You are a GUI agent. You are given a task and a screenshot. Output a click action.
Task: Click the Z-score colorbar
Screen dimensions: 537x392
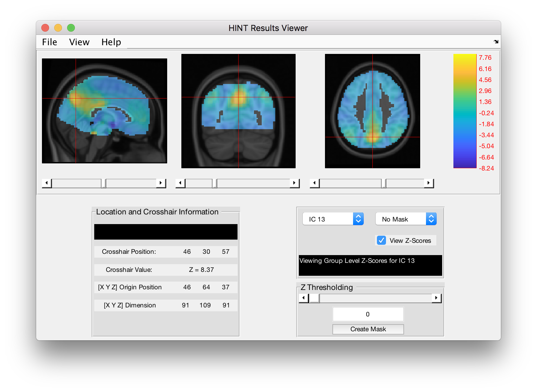[465, 111]
